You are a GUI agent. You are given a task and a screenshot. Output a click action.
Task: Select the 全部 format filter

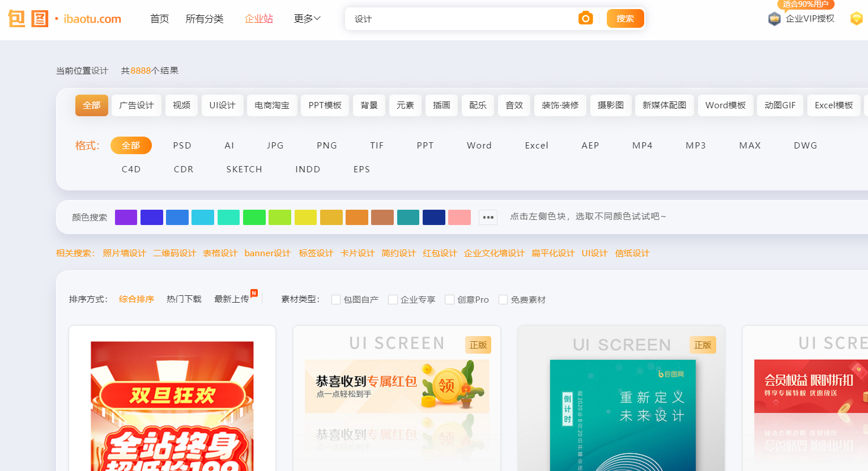pyautogui.click(x=131, y=146)
